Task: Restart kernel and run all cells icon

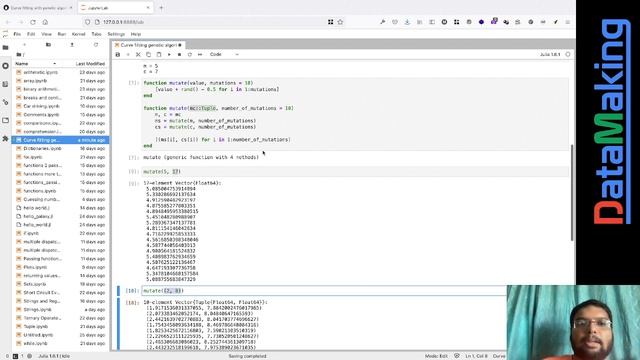Action: pyautogui.click(x=200, y=54)
